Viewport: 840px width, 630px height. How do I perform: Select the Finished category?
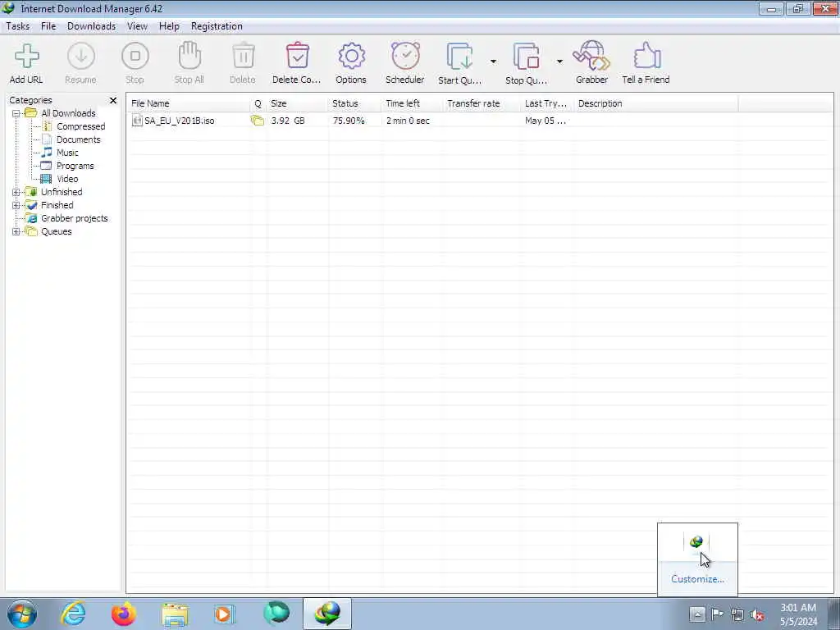point(57,205)
